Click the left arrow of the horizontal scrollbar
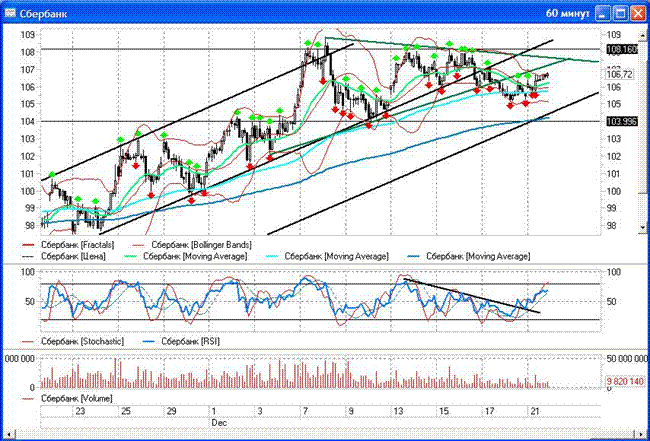Screen dimensions: 650x441 pyautogui.click(x=9, y=434)
